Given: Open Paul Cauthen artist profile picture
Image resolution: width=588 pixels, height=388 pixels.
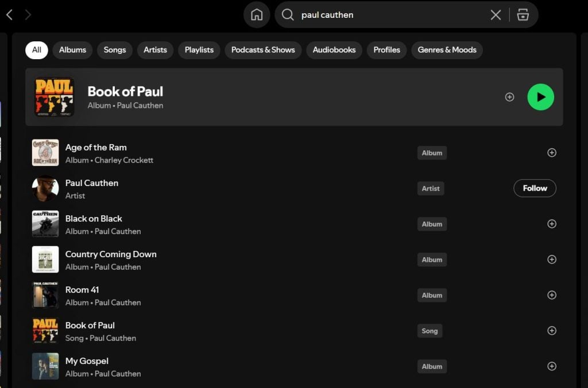Looking at the screenshot, I should coord(45,188).
